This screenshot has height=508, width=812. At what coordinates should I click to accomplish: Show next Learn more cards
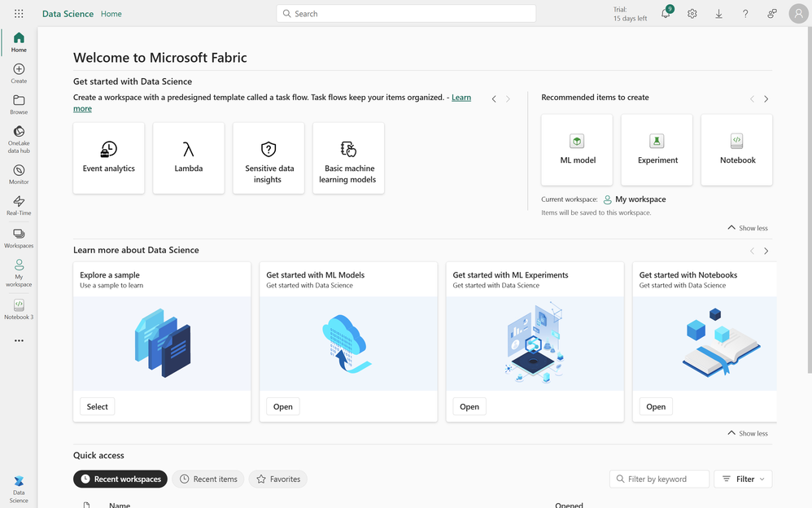766,251
